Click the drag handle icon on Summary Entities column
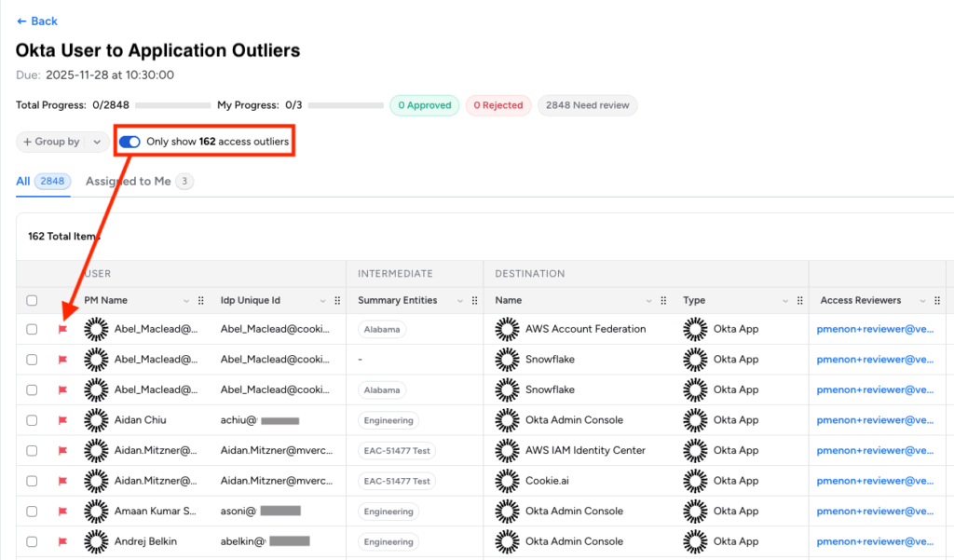954x560 pixels. click(474, 301)
